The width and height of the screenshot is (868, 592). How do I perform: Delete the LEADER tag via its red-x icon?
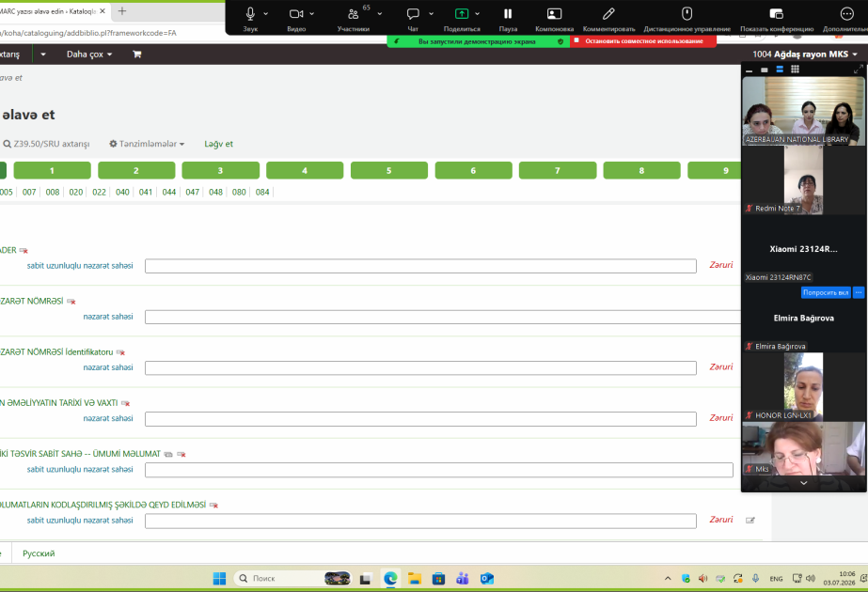pos(24,251)
